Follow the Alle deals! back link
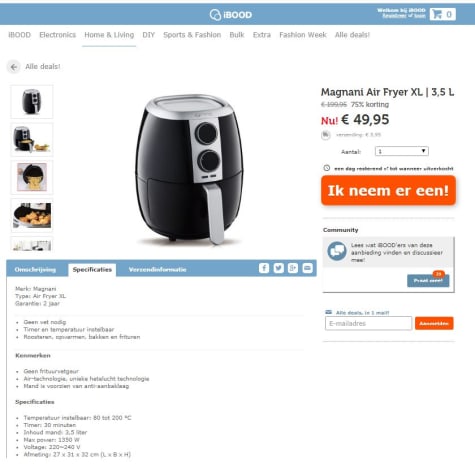This screenshot has height=470, width=475. click(43, 67)
